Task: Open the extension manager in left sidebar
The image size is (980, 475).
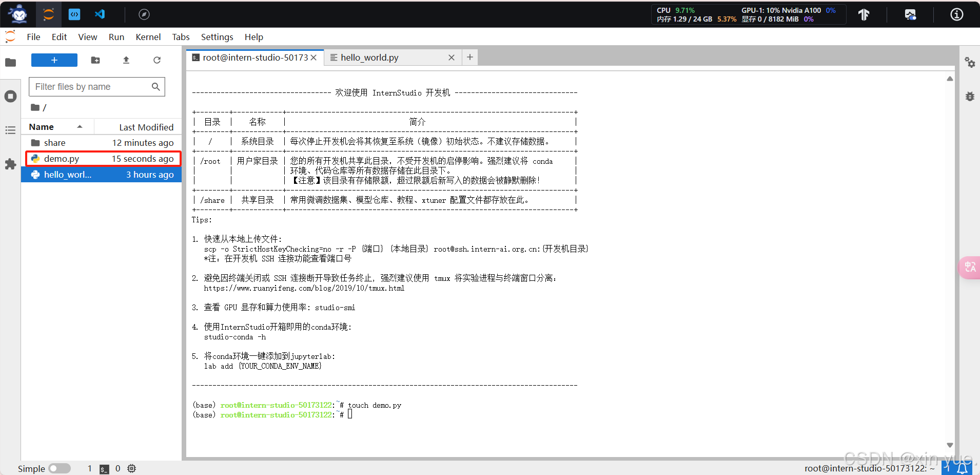Action: 10,164
